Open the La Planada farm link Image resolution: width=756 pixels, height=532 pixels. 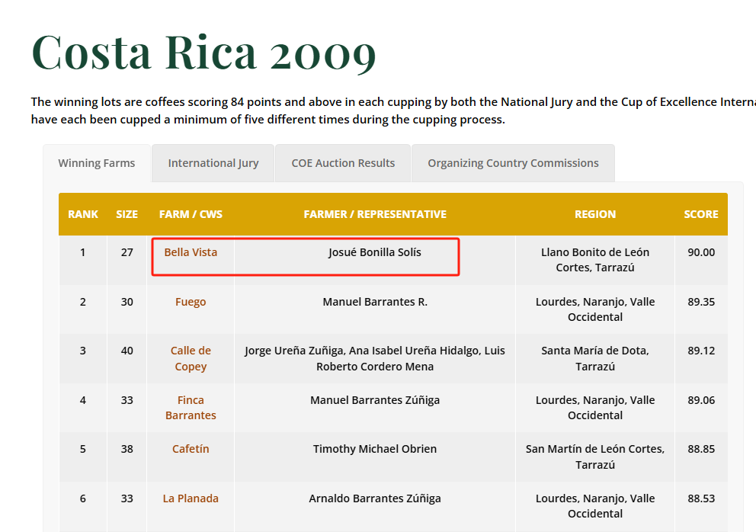191,498
